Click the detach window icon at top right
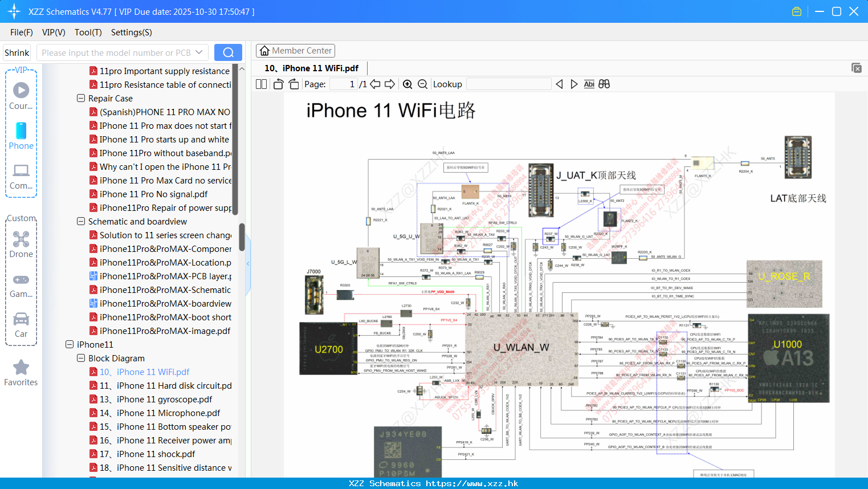 coord(856,68)
